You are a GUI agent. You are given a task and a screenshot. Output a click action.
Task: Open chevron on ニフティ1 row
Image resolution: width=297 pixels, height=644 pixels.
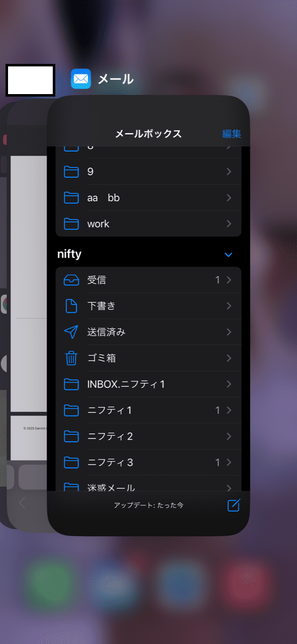click(229, 411)
